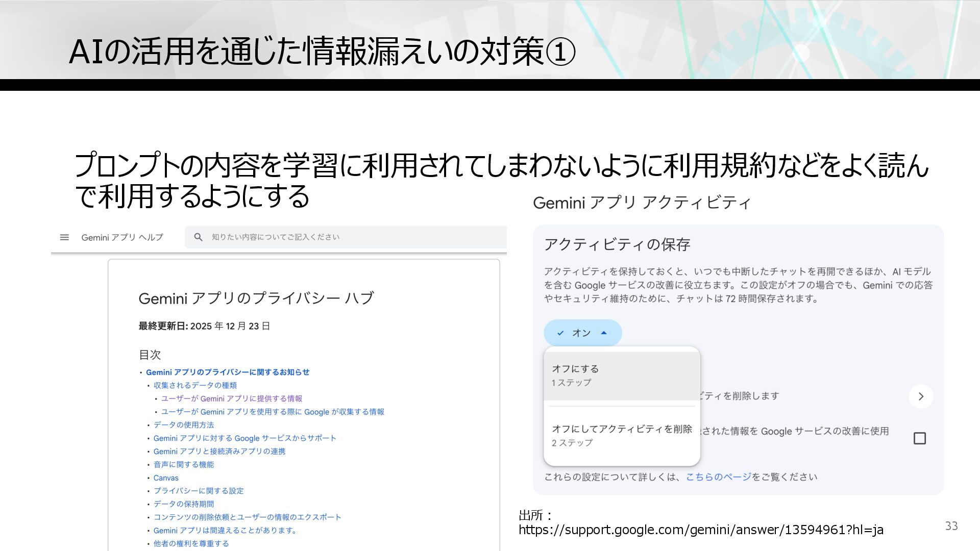Open データの使用方法 table of contents link
This screenshot has width=980, height=551.
(184, 425)
